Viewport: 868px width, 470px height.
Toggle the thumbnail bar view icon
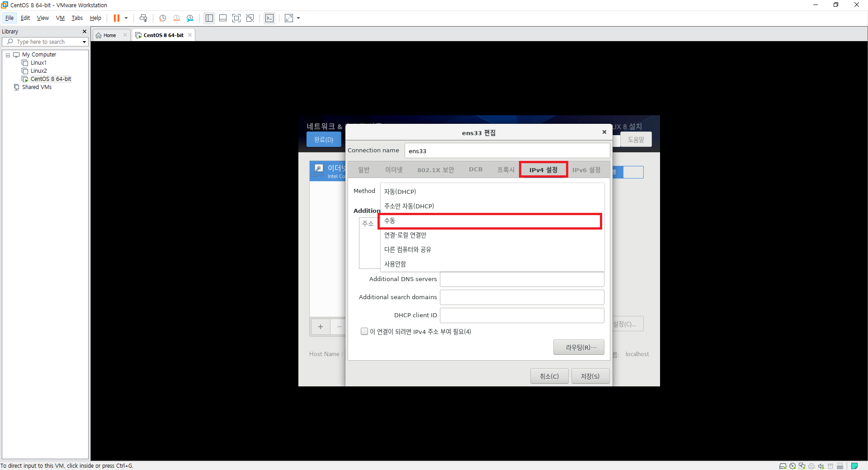click(x=223, y=18)
